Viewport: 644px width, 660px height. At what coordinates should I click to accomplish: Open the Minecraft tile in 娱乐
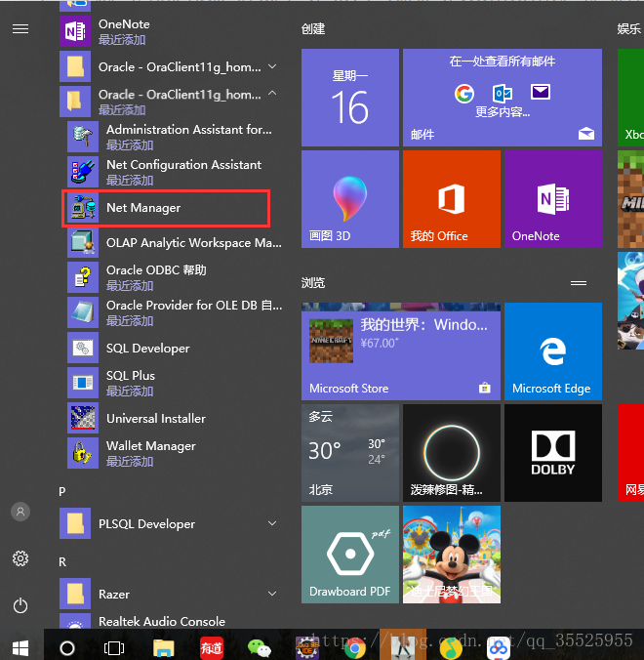[x=631, y=199]
